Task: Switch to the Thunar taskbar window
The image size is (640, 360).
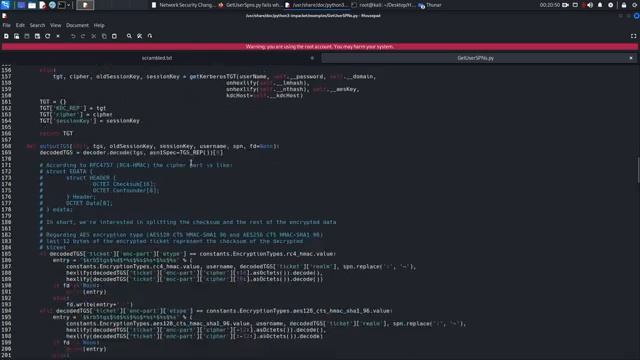Action: tap(430, 5)
